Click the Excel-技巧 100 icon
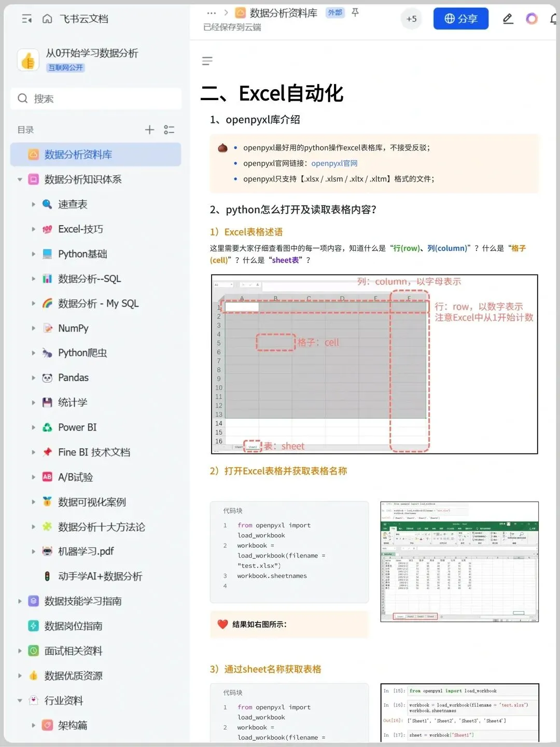This screenshot has width=560, height=747. click(47, 229)
